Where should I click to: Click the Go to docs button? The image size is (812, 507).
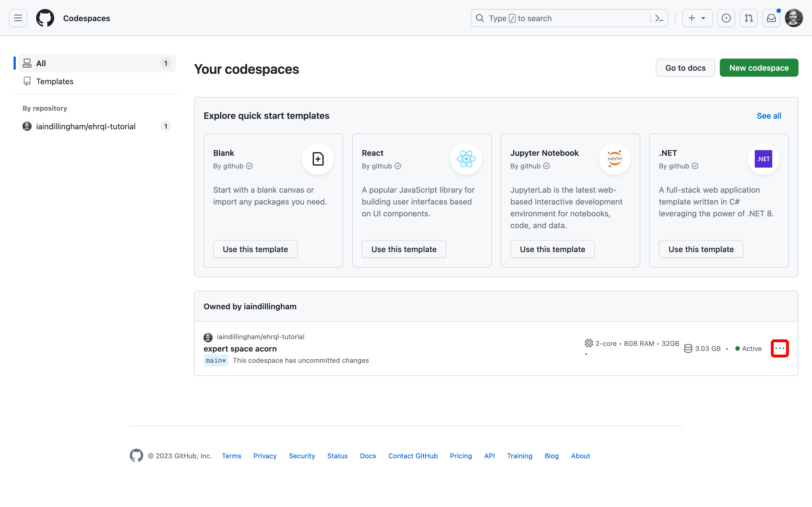[x=686, y=67]
